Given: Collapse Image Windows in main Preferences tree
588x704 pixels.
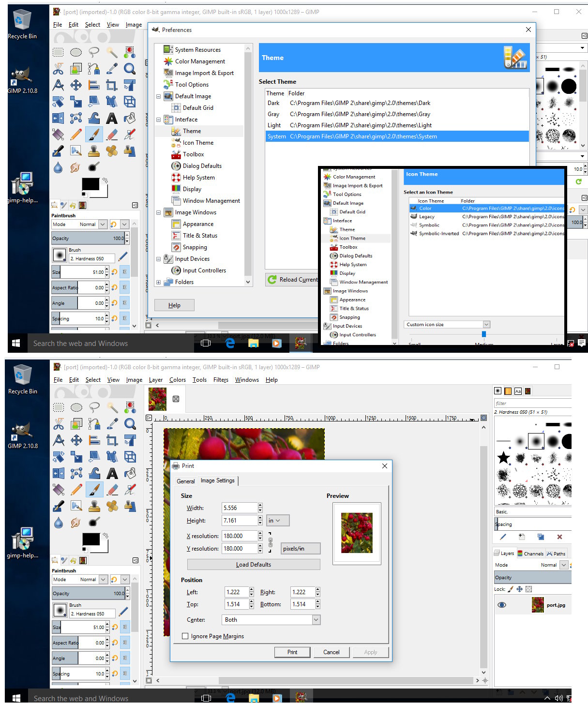Looking at the screenshot, I should pyautogui.click(x=158, y=212).
